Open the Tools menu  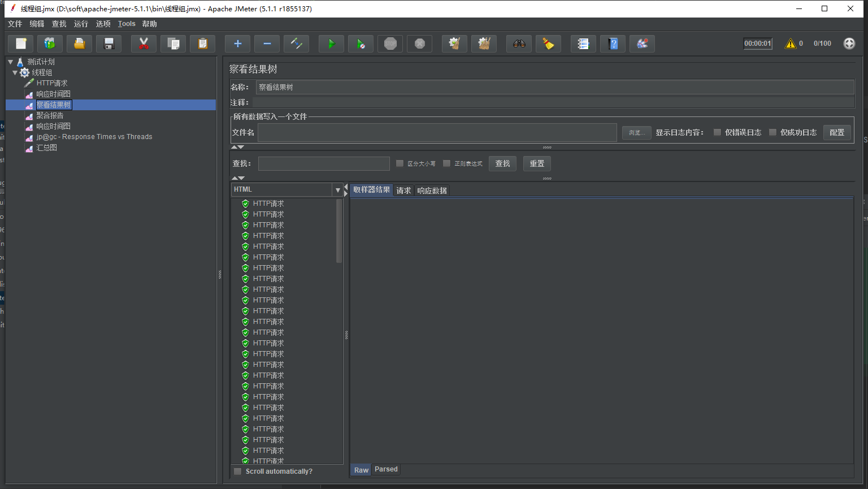(127, 24)
